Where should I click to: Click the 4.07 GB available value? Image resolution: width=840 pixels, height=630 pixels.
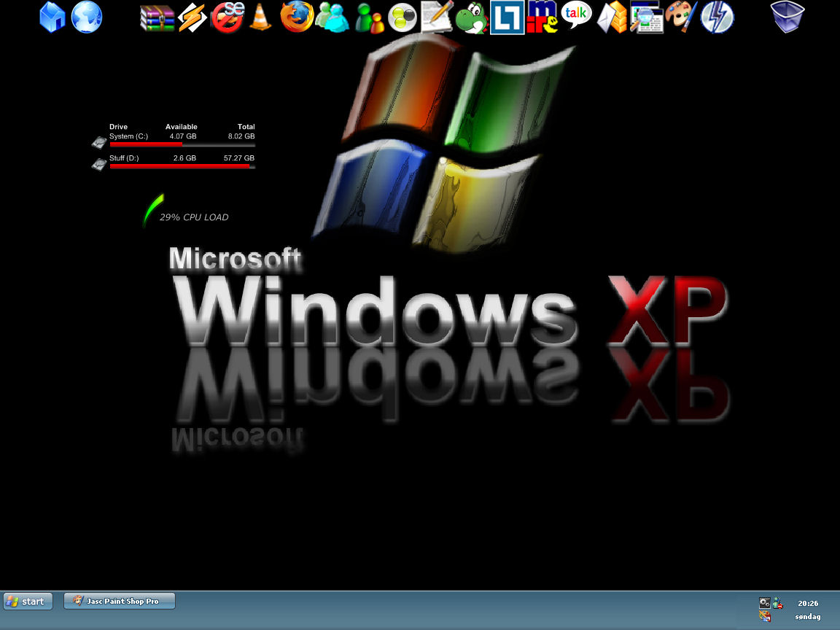click(x=183, y=136)
